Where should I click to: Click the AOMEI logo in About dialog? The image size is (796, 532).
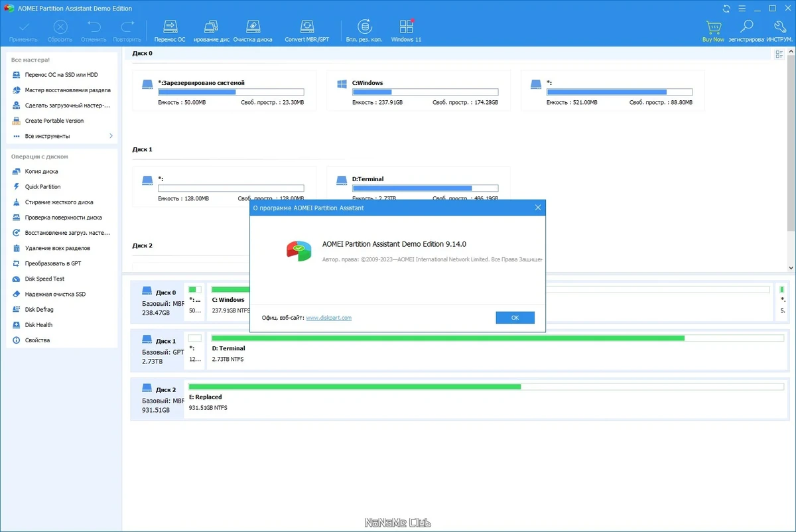pyautogui.click(x=299, y=250)
